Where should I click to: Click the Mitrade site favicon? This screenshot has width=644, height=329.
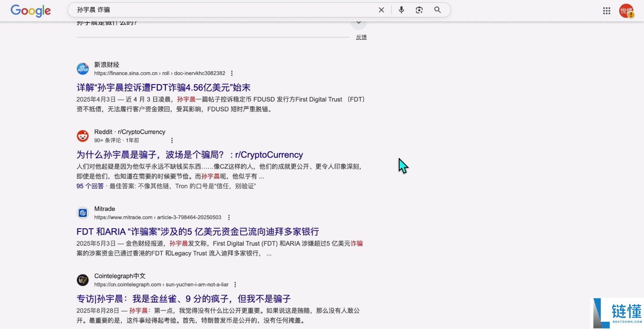[82, 213]
